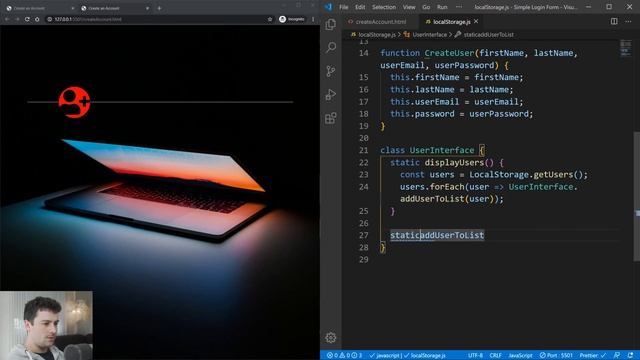Click on the displayUsers method name
Viewport: 640px width, 360px height.
click(454, 162)
